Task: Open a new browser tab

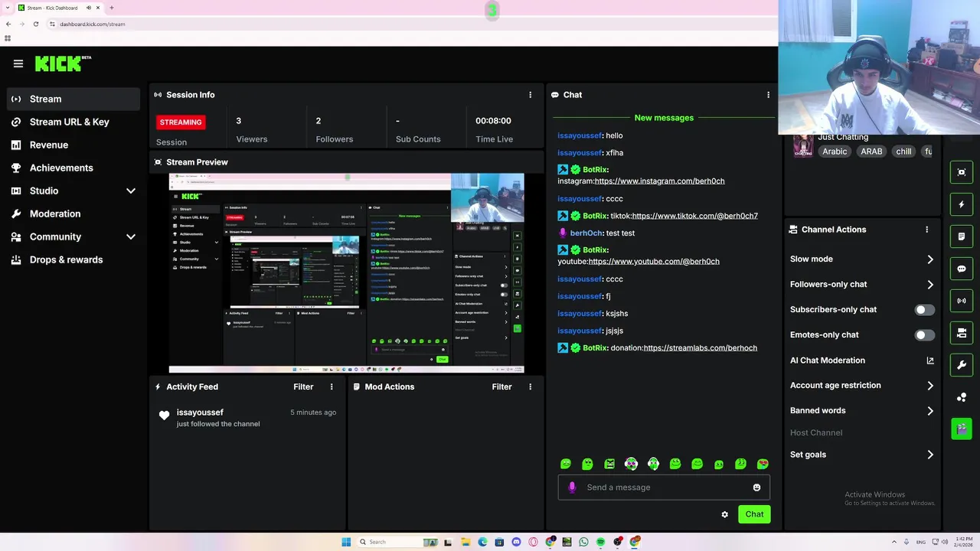Action: (x=111, y=8)
